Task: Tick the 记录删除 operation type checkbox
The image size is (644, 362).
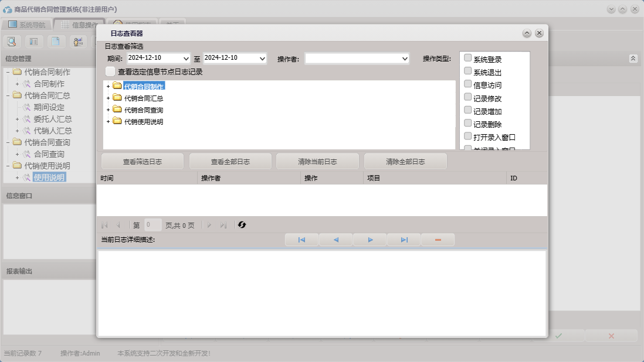Action: [x=467, y=123]
